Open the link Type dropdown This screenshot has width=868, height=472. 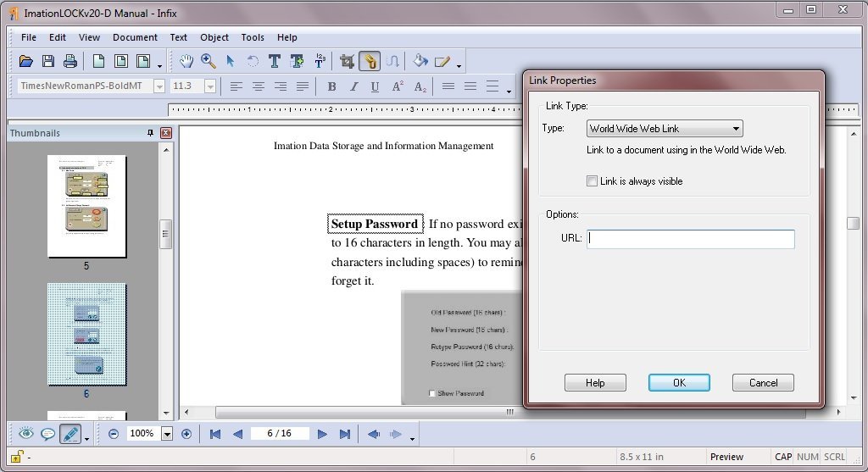click(665, 128)
